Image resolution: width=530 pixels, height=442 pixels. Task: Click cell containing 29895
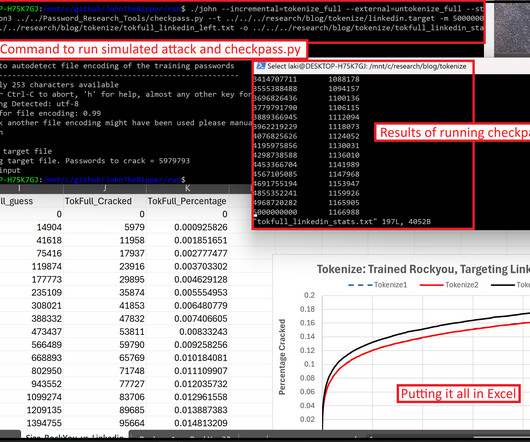click(105, 279)
